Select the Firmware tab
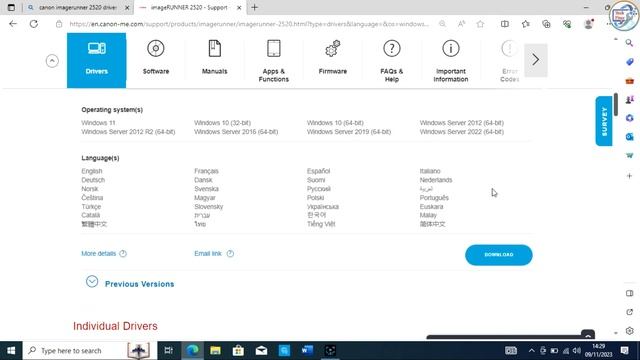Viewport: 640px width, 360px height. 333,60
